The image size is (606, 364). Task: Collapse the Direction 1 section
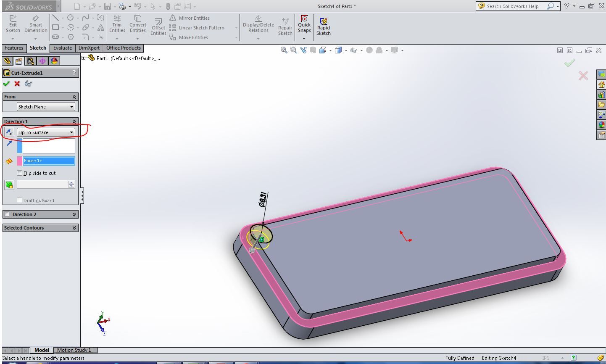pyautogui.click(x=74, y=121)
